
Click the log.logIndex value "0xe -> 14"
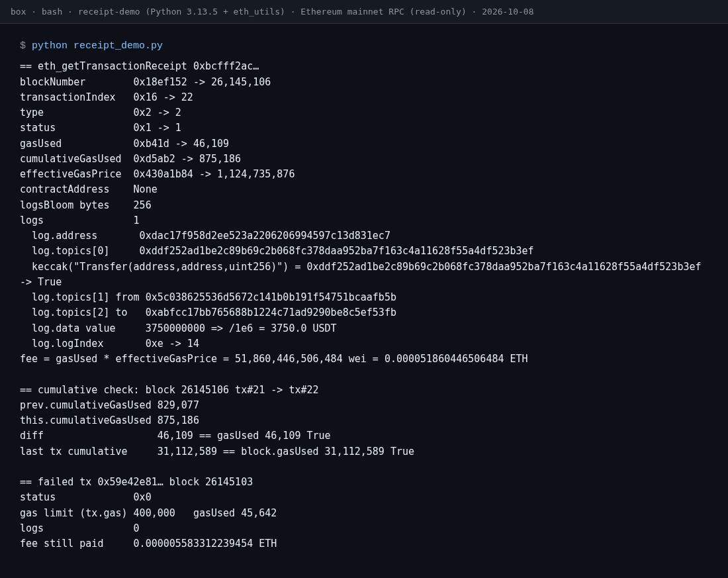[172, 344]
